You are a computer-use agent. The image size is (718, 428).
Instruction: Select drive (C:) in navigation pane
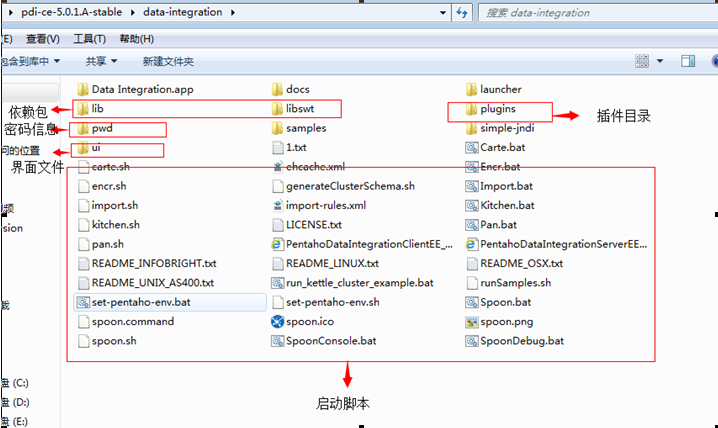click(15, 383)
